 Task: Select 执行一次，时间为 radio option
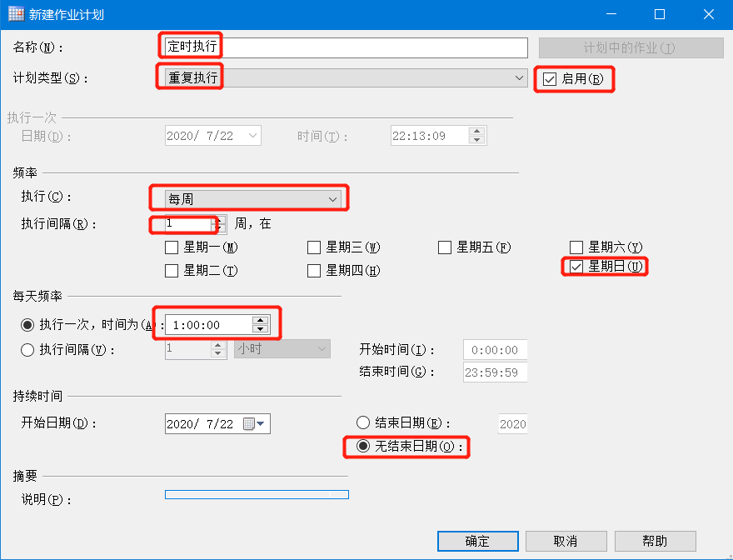pyautogui.click(x=27, y=325)
